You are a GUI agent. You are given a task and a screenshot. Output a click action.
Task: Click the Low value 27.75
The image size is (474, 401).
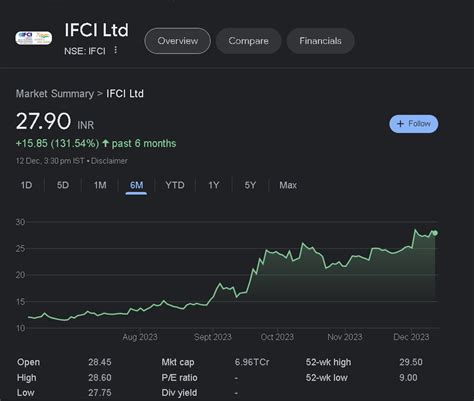[x=100, y=393]
